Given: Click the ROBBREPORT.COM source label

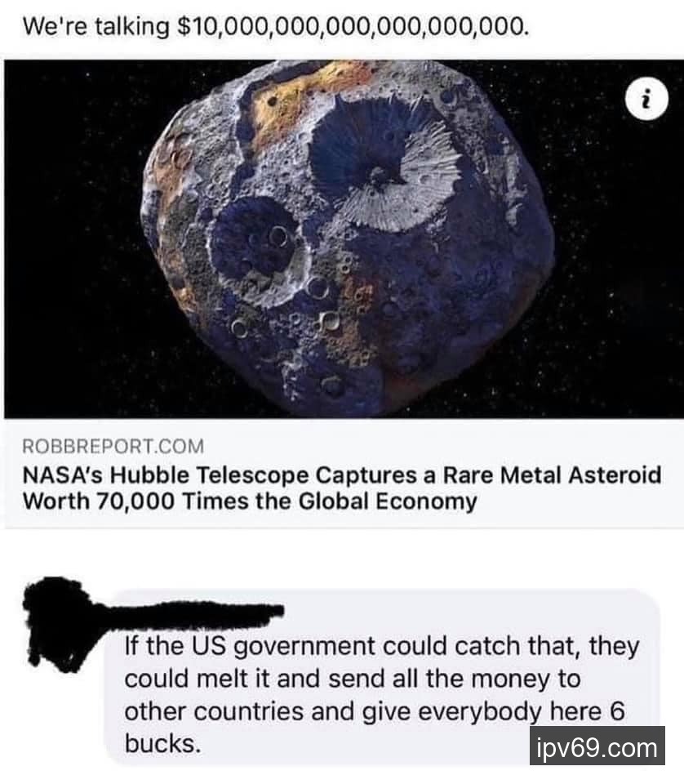Looking at the screenshot, I should (113, 446).
